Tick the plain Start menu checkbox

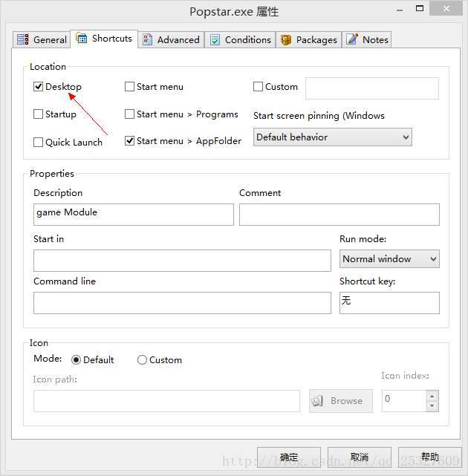130,87
